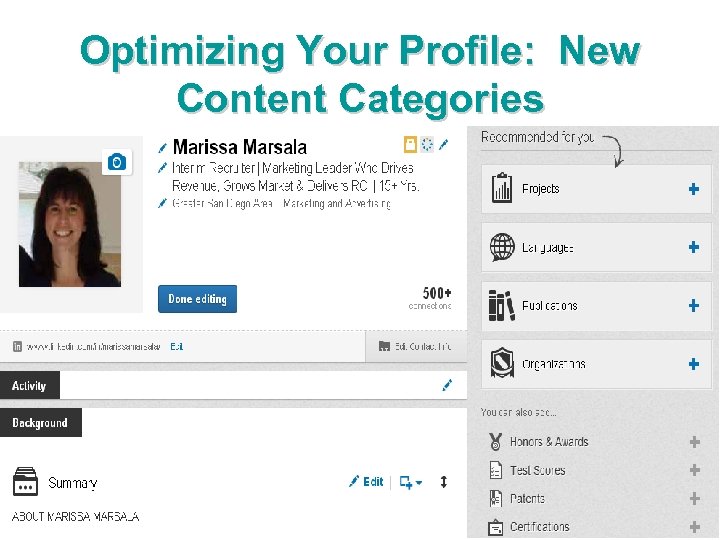The height and width of the screenshot is (540, 720).
Task: Click the pencil icon beside Marissa Marsala name
Action: tap(163, 148)
